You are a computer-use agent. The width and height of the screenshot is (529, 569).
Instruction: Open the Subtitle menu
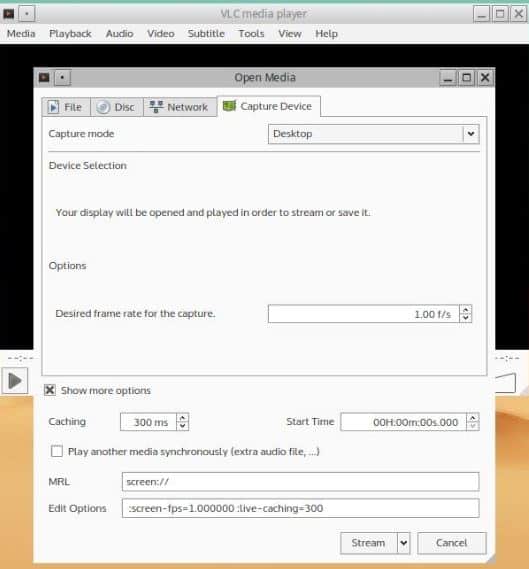(x=206, y=34)
